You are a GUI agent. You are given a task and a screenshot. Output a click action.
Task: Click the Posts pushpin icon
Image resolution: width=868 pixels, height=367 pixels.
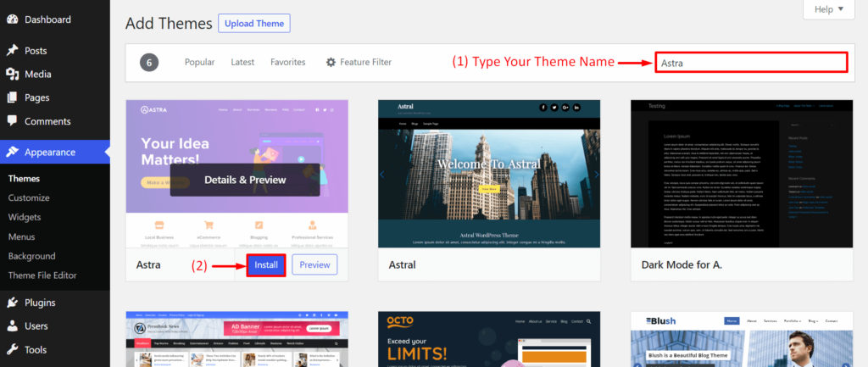click(12, 50)
